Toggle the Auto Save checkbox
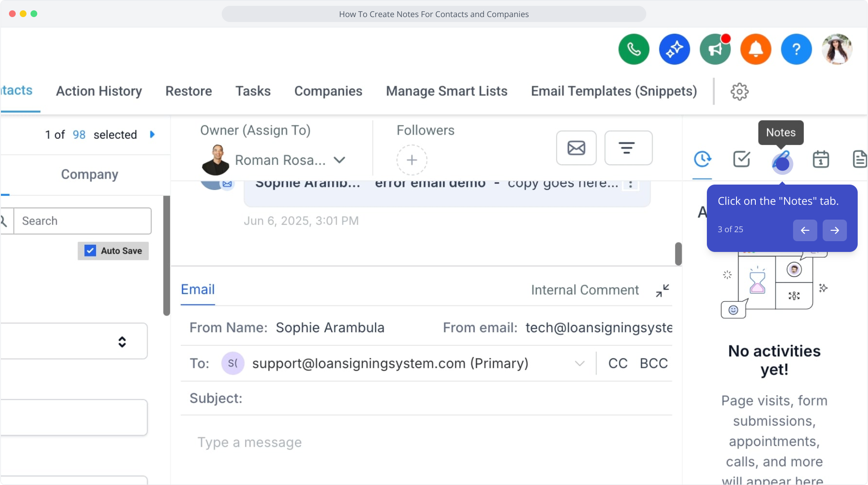Viewport: 868px width, 485px height. pyautogui.click(x=90, y=251)
